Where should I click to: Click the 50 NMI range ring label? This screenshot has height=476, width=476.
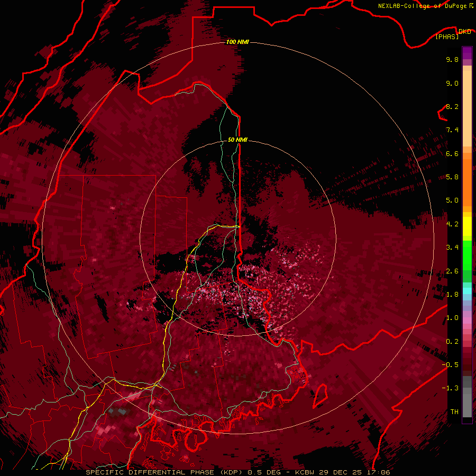click(x=237, y=140)
